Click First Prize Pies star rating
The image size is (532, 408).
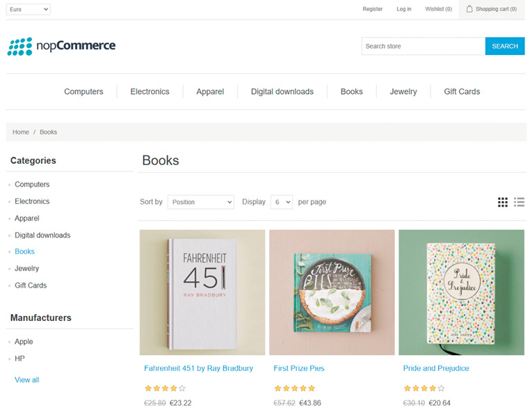(294, 388)
